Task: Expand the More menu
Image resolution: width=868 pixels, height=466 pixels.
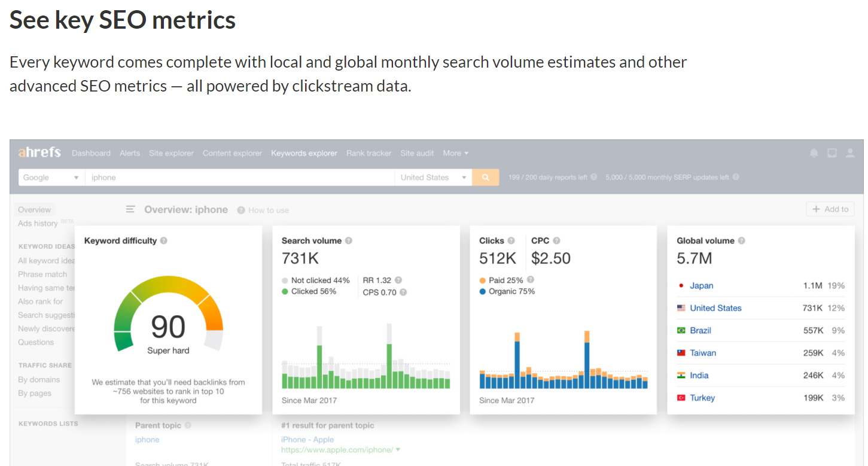Action: [456, 153]
